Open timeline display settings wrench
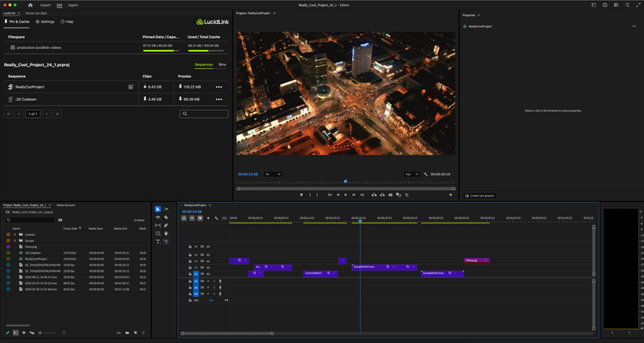 pos(216,218)
